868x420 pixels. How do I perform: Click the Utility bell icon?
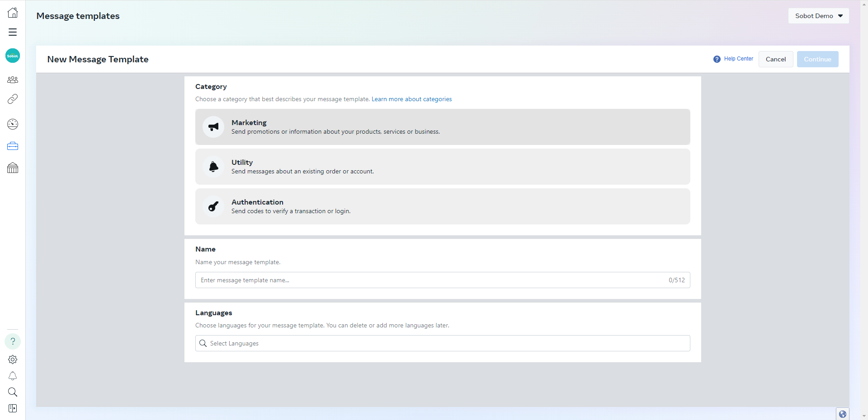tap(213, 167)
